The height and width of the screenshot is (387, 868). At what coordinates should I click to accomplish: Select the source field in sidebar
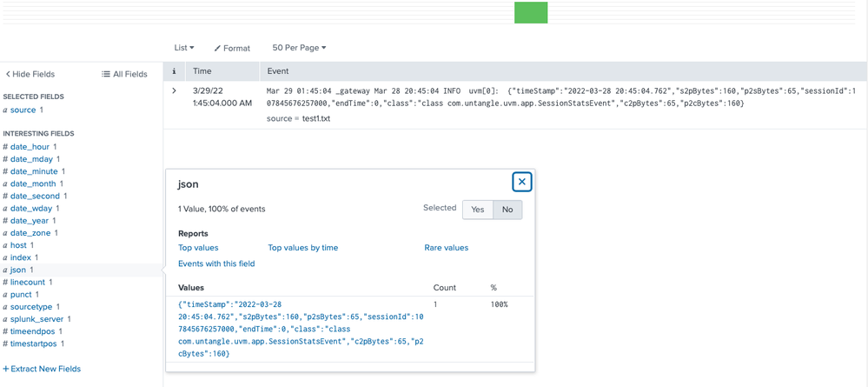23,110
